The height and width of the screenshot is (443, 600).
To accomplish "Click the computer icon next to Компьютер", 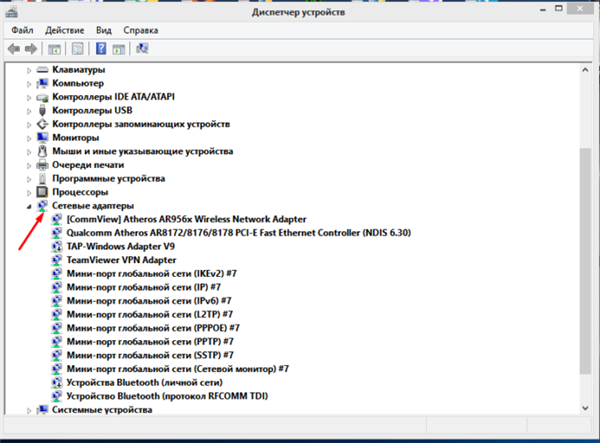I will [x=42, y=83].
